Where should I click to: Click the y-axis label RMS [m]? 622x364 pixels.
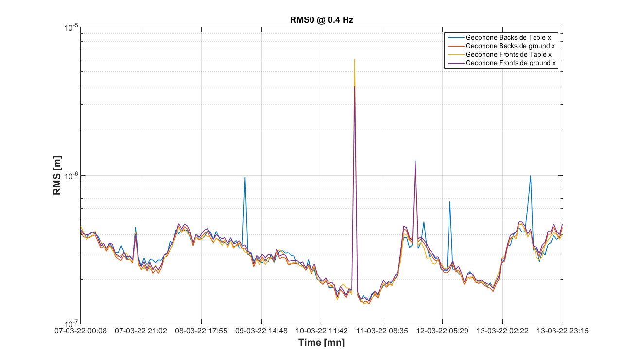[57, 175]
